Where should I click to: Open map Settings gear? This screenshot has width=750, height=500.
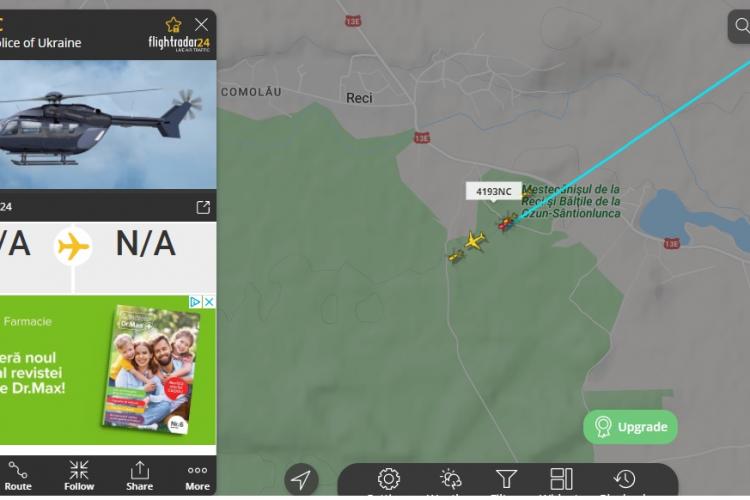(x=388, y=479)
